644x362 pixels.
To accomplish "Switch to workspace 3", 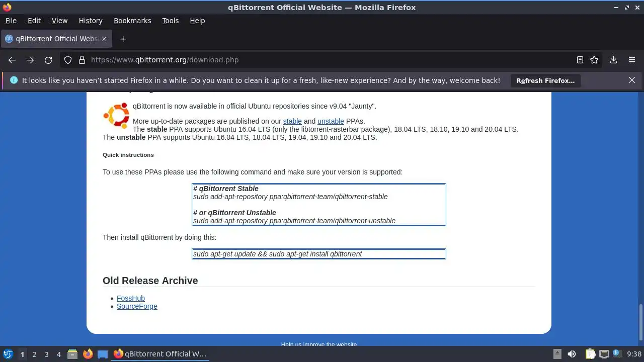I will click(46, 354).
